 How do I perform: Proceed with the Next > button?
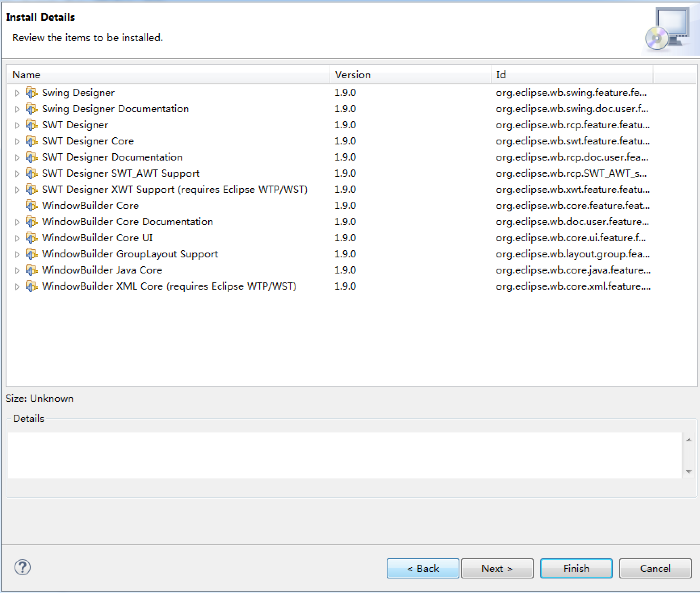(497, 568)
